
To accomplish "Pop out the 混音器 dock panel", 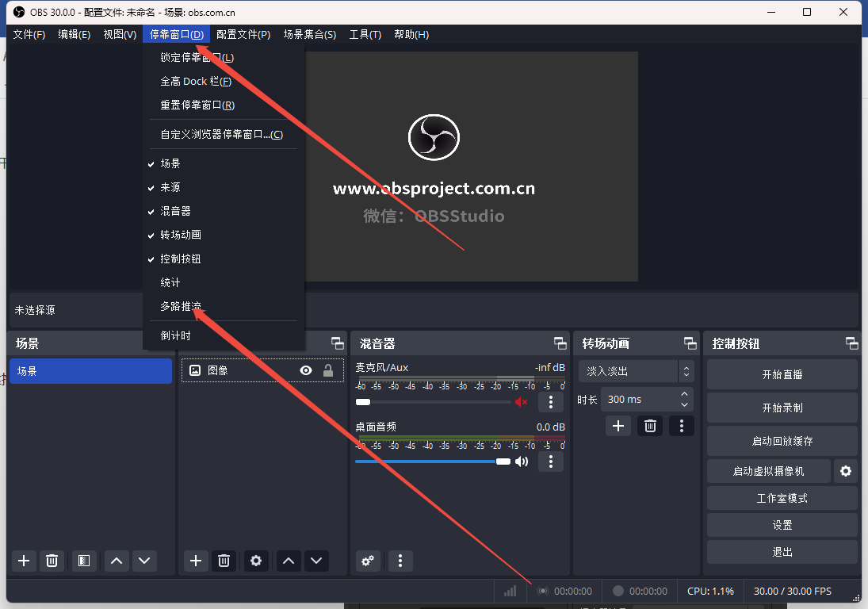I will 560,343.
